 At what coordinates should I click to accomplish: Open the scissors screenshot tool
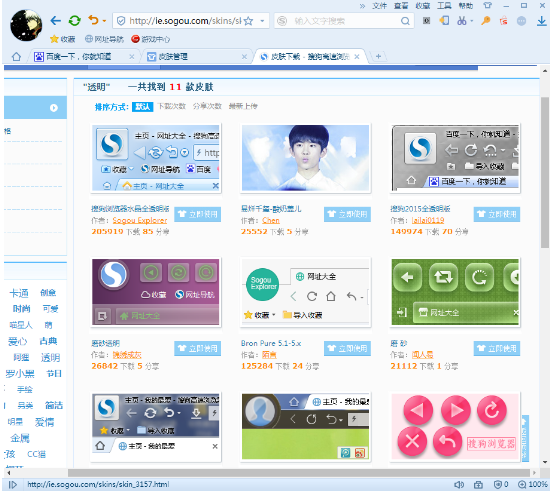(x=462, y=21)
